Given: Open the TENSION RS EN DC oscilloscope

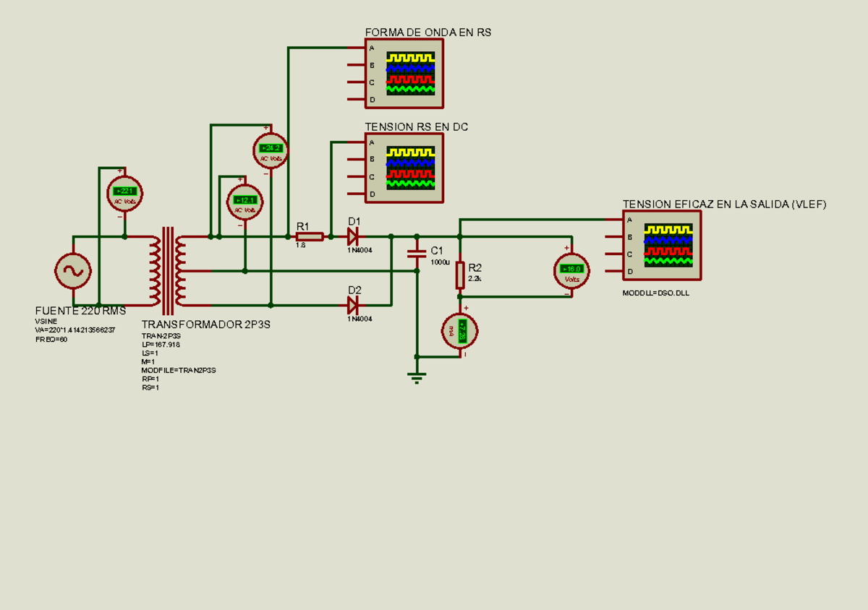Looking at the screenshot, I should tap(402, 167).
